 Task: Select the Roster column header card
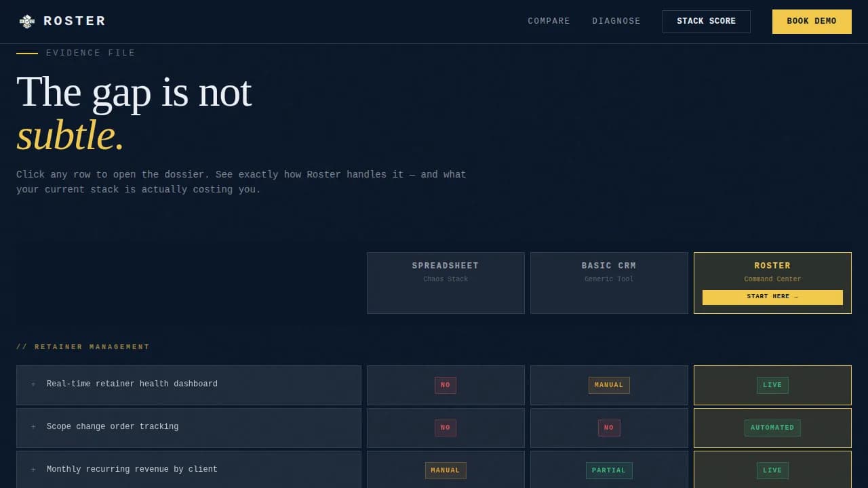click(x=772, y=283)
